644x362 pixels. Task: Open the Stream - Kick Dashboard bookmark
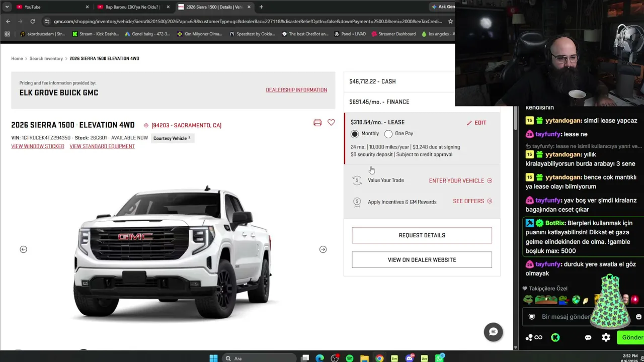pos(96,34)
